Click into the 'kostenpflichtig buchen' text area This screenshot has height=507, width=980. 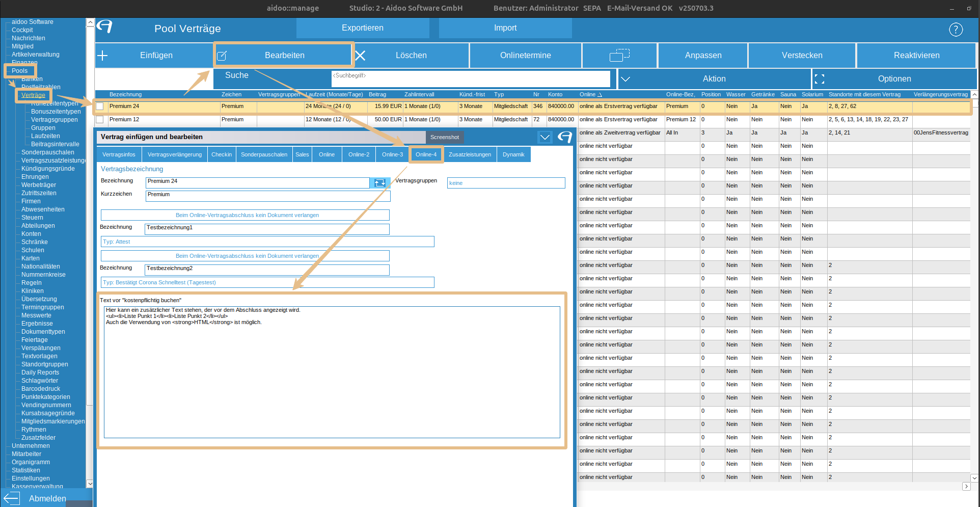click(x=332, y=372)
